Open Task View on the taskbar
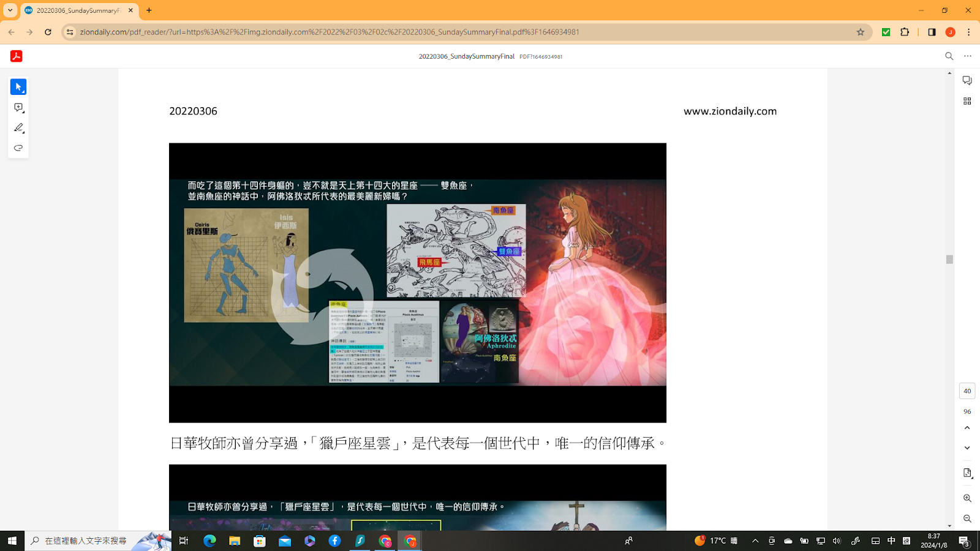The image size is (980, 551). point(183,541)
